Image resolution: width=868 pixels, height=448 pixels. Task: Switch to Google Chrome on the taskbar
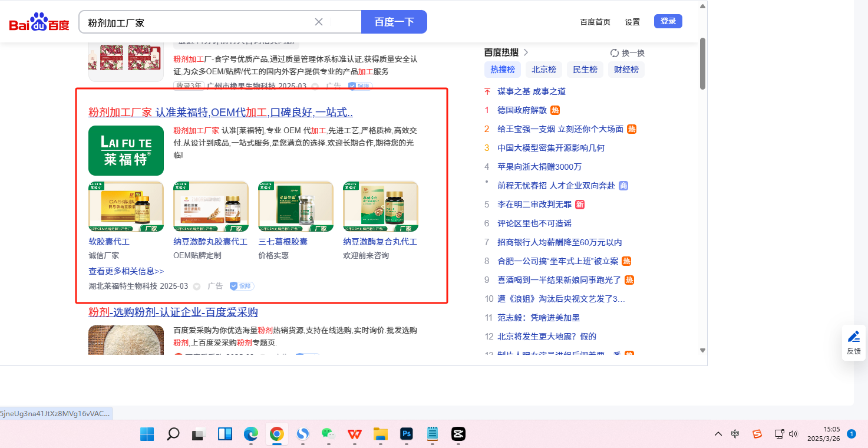coord(276,434)
